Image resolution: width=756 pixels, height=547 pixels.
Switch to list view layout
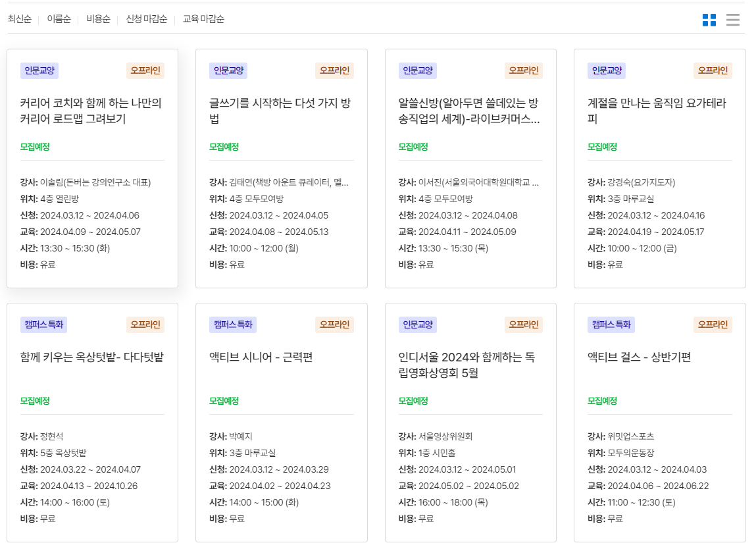click(732, 20)
